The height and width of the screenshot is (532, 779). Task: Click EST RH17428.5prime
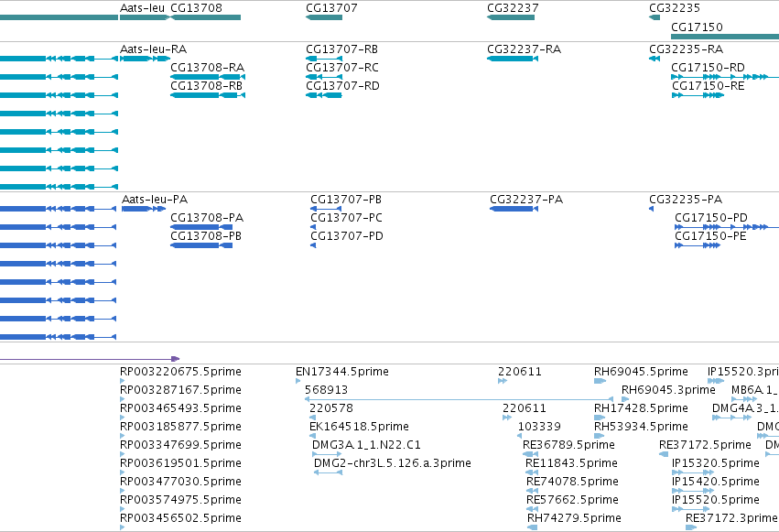tap(641, 408)
